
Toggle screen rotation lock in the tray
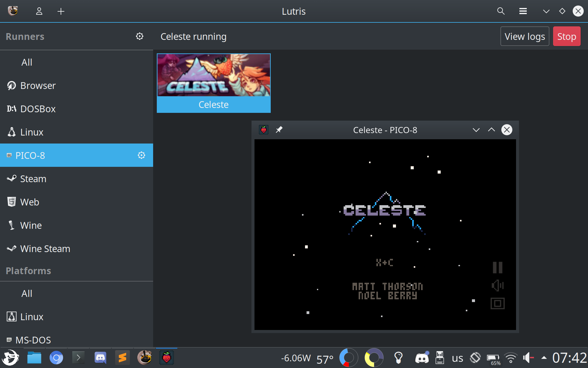[476, 358]
